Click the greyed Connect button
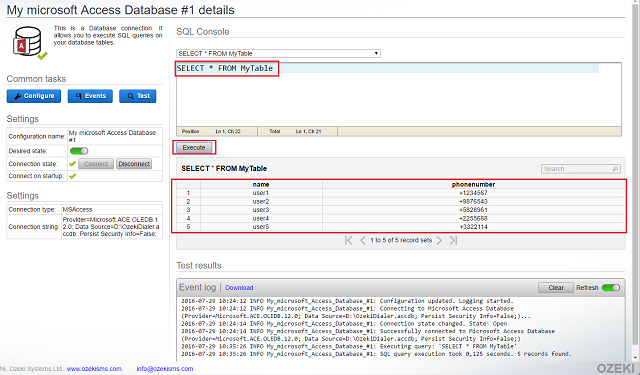This screenshot has width=640, height=375. [96, 164]
